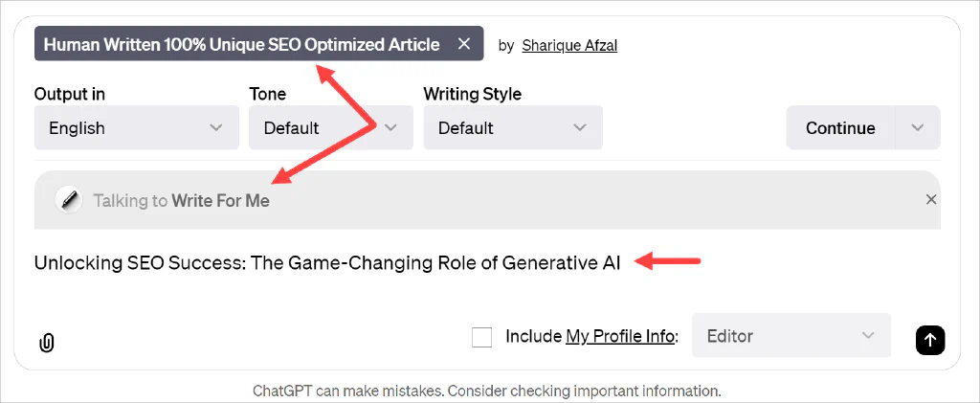Image resolution: width=980 pixels, height=403 pixels.
Task: Expand the Tone Default dropdown
Action: point(331,127)
